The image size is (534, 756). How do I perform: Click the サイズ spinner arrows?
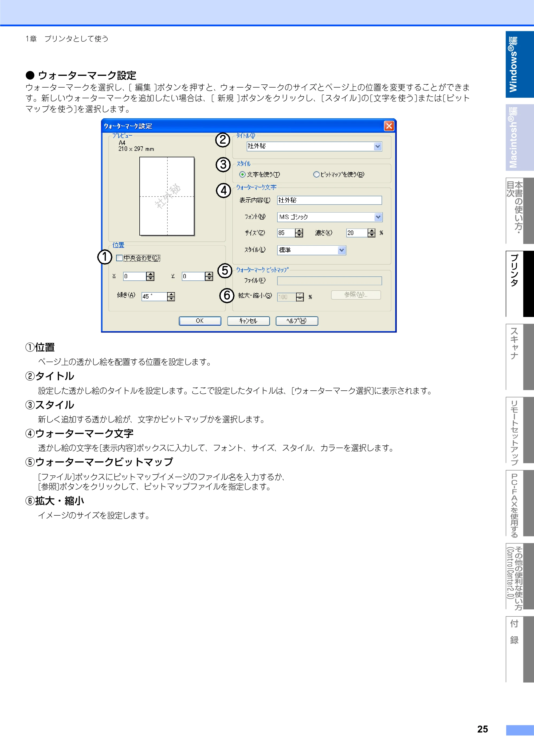pyautogui.click(x=299, y=233)
